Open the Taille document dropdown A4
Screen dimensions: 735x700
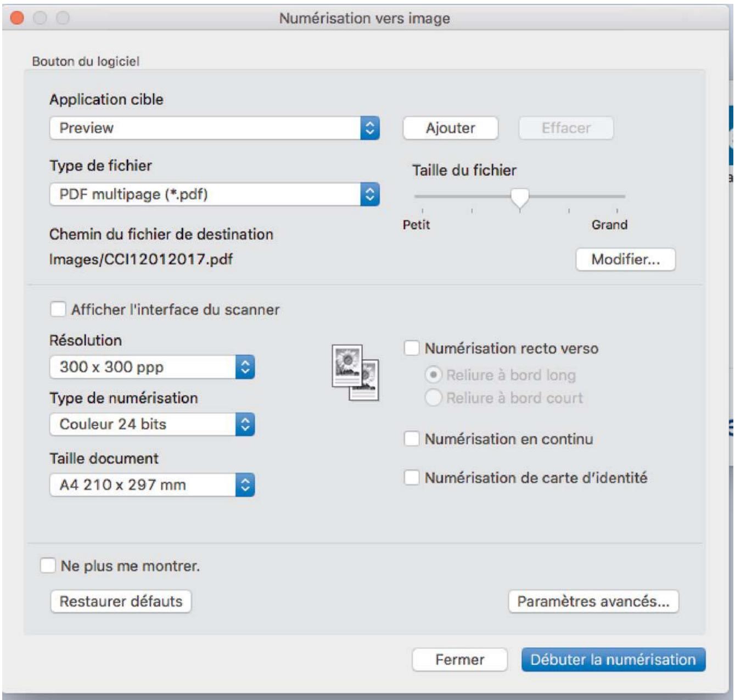[152, 485]
